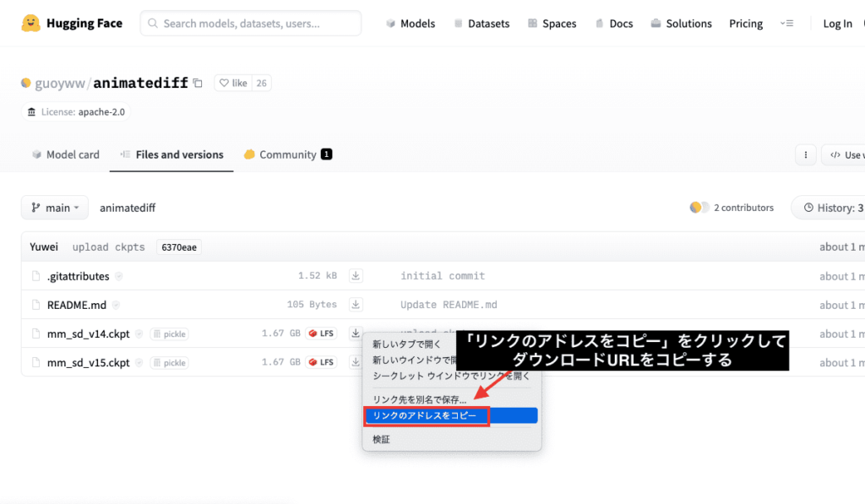The height and width of the screenshot is (504, 865).
Task: Click the like count 26
Action: point(262,83)
